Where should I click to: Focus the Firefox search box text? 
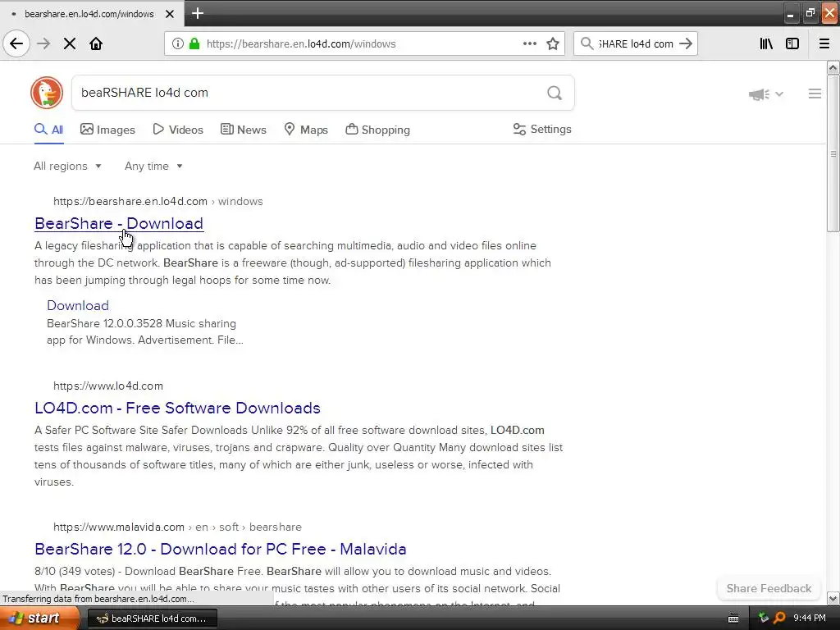[636, 44]
